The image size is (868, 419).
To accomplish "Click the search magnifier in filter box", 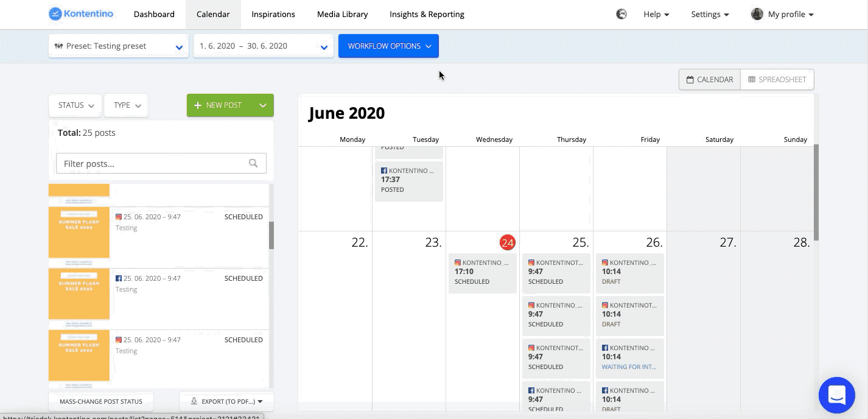I will (253, 163).
